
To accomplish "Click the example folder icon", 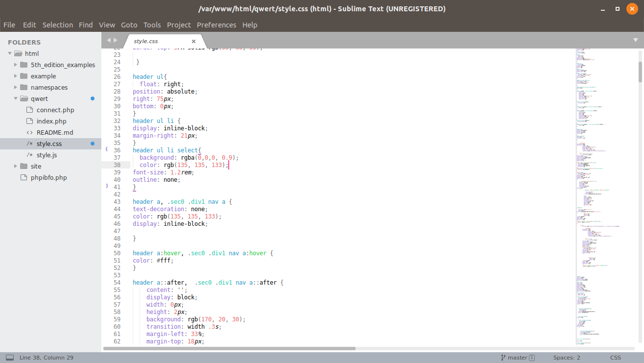I will point(24,76).
